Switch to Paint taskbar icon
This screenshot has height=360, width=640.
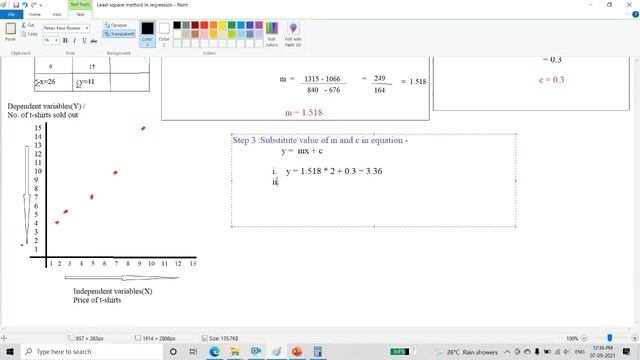pos(277,351)
